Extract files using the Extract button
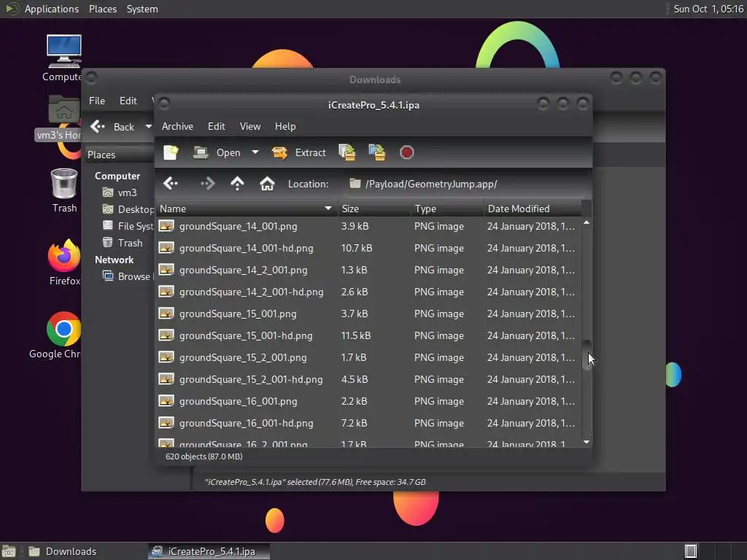Screen dimensions: 747x560 298,152
